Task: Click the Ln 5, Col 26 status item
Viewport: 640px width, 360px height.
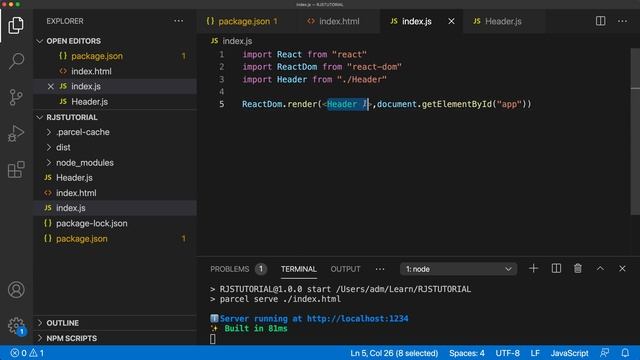Action: [x=394, y=353]
